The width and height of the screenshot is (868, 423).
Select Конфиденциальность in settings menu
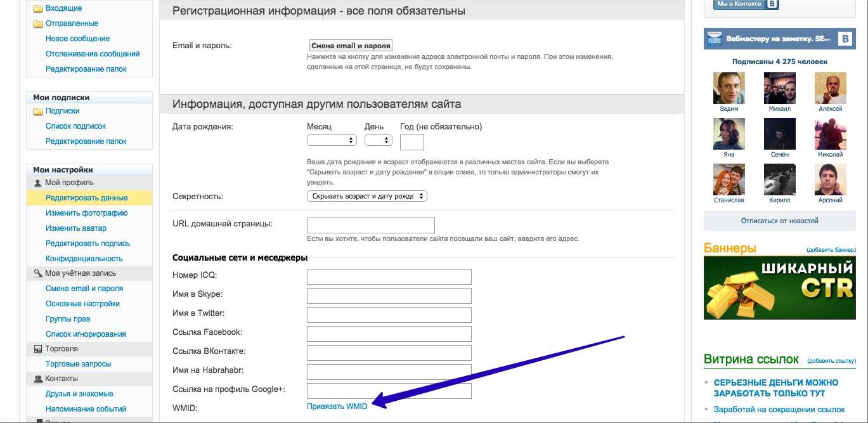click(84, 259)
